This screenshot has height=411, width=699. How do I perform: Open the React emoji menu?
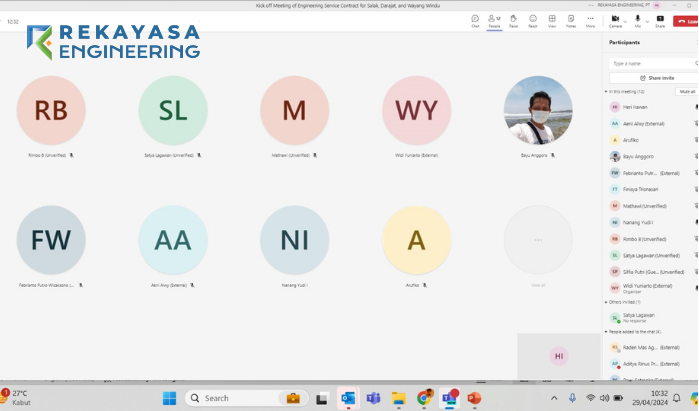533,20
